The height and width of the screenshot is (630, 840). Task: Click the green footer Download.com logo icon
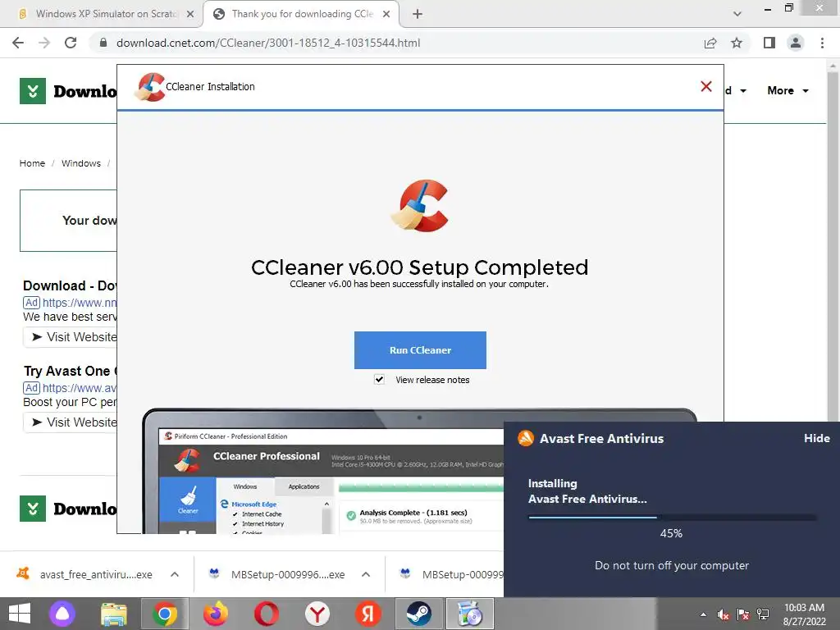tap(33, 509)
